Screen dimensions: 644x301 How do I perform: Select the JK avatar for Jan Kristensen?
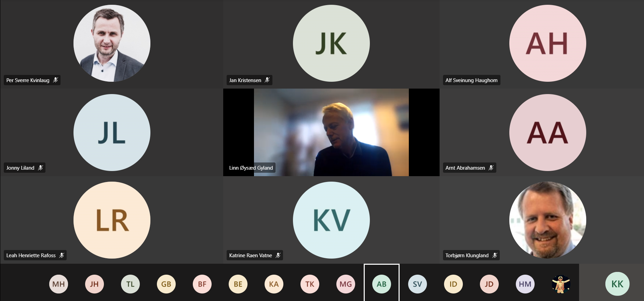point(331,43)
